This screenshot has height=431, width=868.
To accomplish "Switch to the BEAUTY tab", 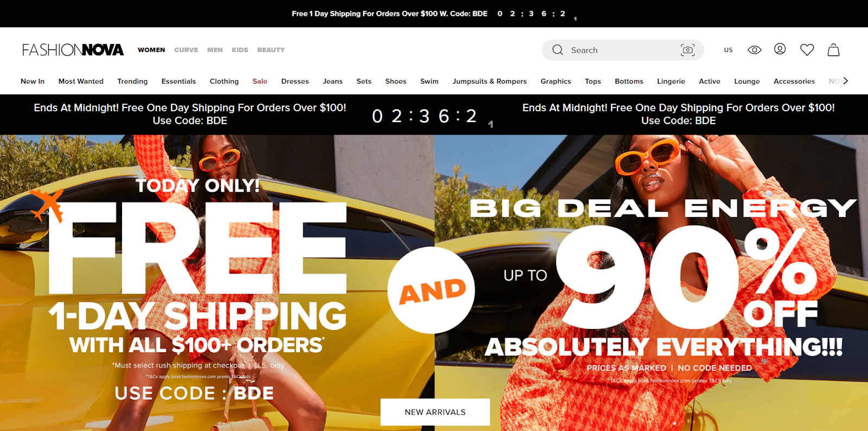I will [x=271, y=50].
